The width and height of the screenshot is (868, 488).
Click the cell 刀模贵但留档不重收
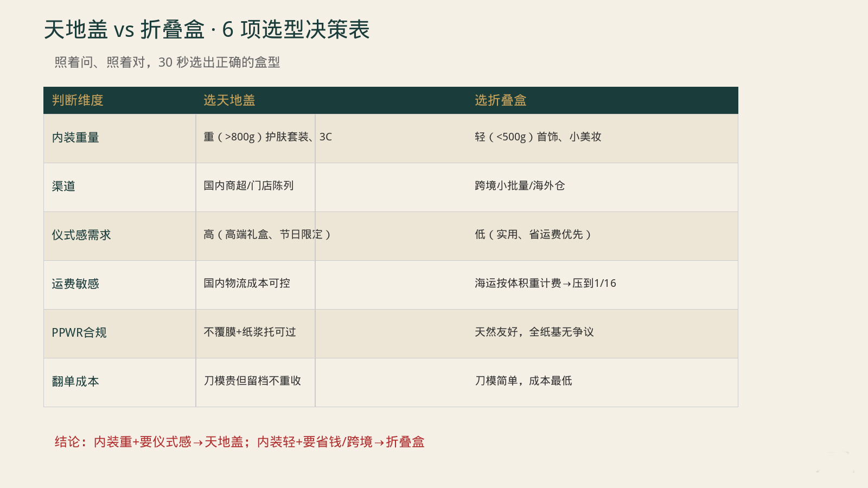coord(252,381)
